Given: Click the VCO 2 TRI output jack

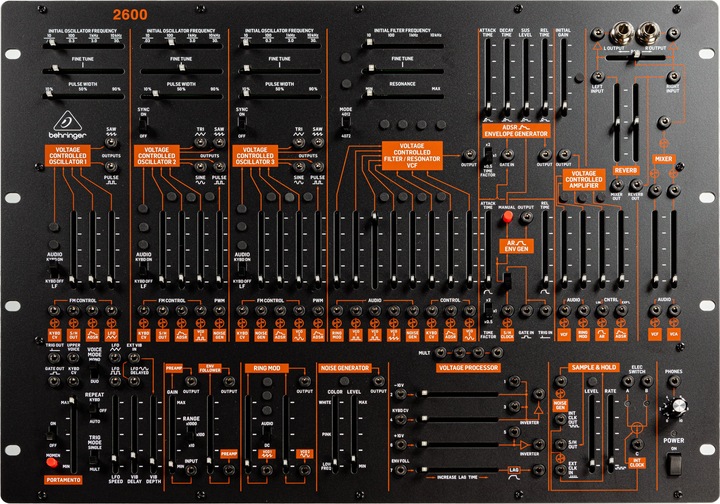Looking at the screenshot, I should click(200, 142).
